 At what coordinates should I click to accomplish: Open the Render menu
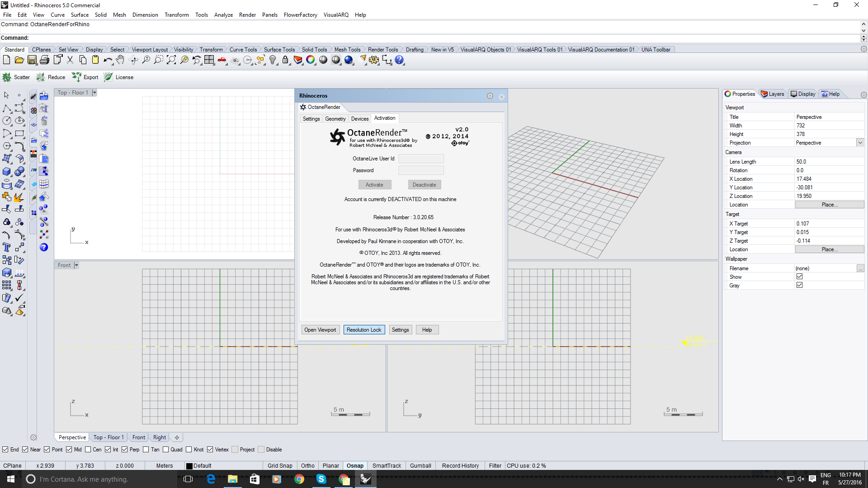pyautogui.click(x=247, y=15)
